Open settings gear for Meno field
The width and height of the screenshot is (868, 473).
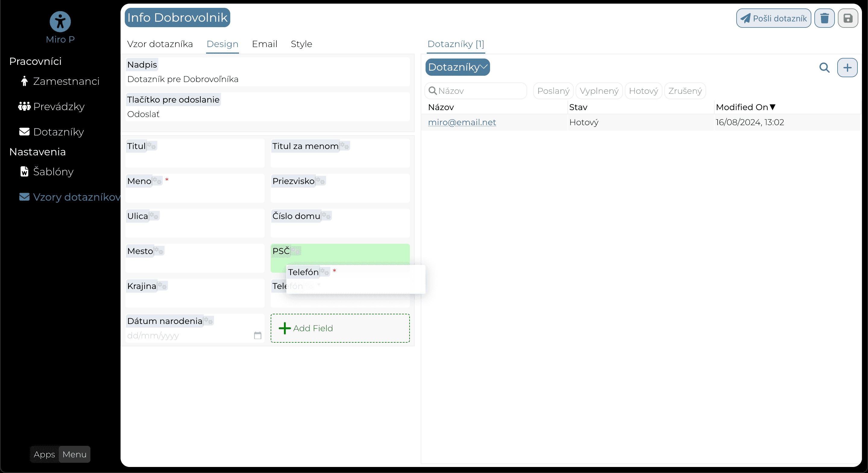[x=157, y=181]
